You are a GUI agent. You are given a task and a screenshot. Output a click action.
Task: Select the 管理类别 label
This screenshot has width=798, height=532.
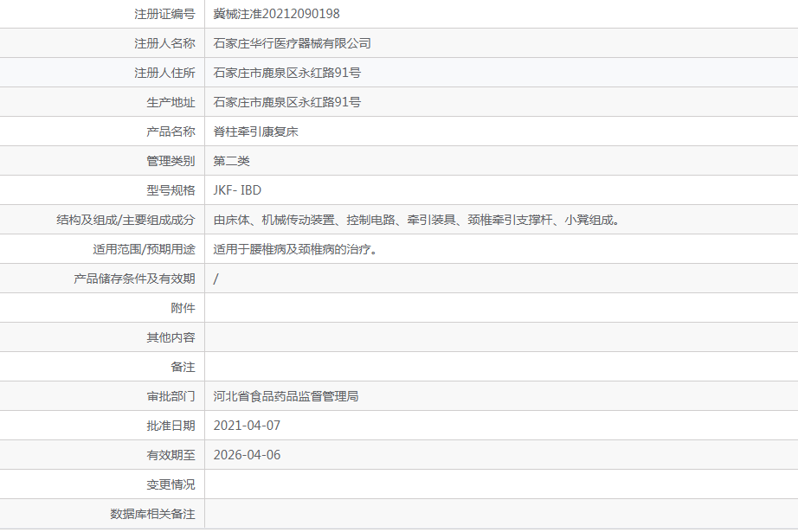pyautogui.click(x=171, y=161)
